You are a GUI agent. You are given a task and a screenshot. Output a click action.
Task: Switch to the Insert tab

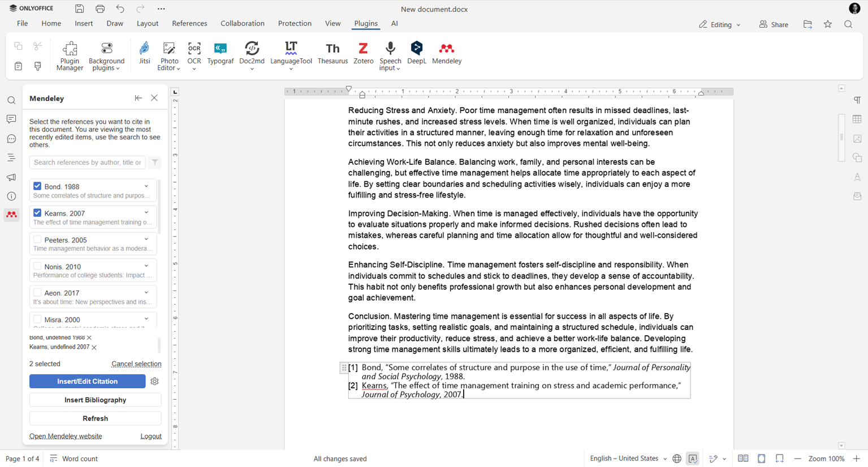pyautogui.click(x=84, y=23)
